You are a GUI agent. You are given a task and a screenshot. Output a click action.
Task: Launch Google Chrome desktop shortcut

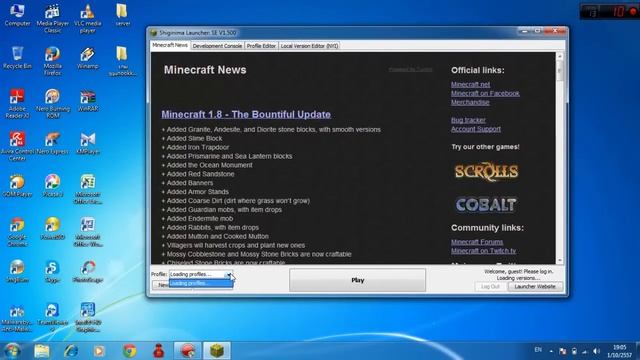click(x=17, y=232)
